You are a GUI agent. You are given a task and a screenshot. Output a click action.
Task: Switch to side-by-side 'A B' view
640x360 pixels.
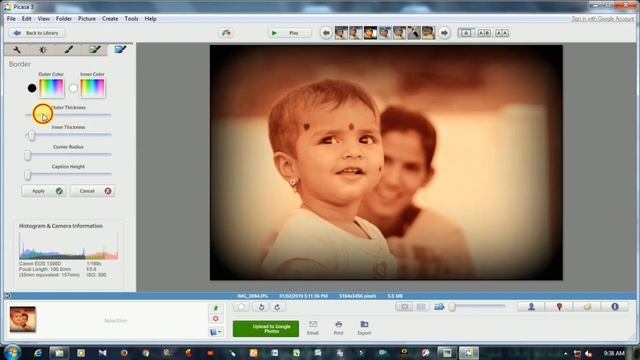click(x=484, y=33)
